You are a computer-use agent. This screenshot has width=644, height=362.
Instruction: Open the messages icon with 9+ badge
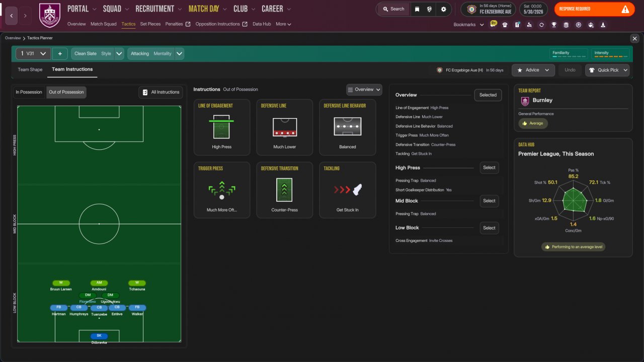tap(493, 24)
